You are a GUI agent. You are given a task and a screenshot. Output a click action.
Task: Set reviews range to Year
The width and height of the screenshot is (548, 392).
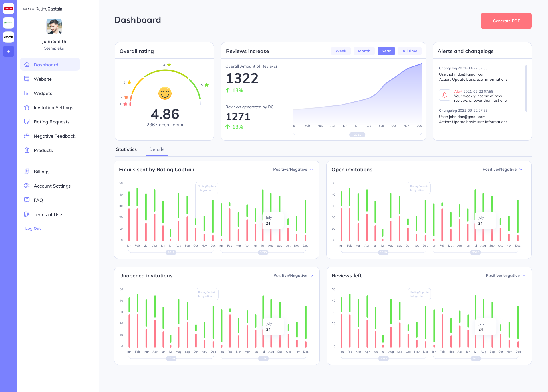pyautogui.click(x=386, y=51)
